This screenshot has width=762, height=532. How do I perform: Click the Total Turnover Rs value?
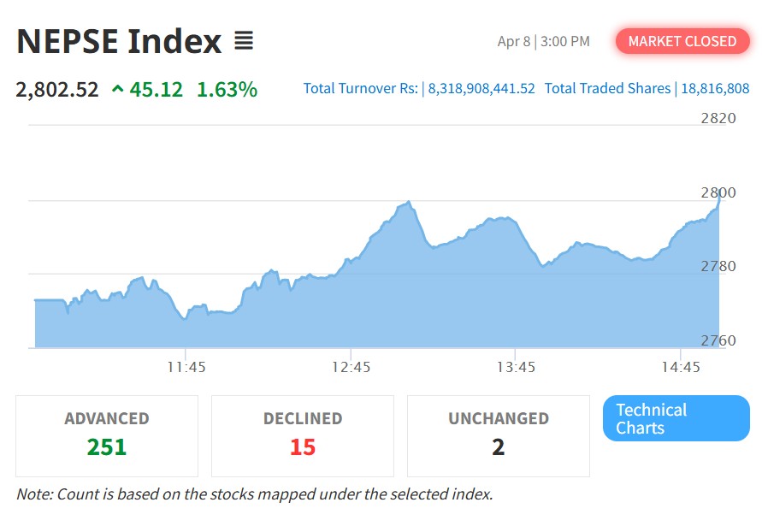point(481,89)
